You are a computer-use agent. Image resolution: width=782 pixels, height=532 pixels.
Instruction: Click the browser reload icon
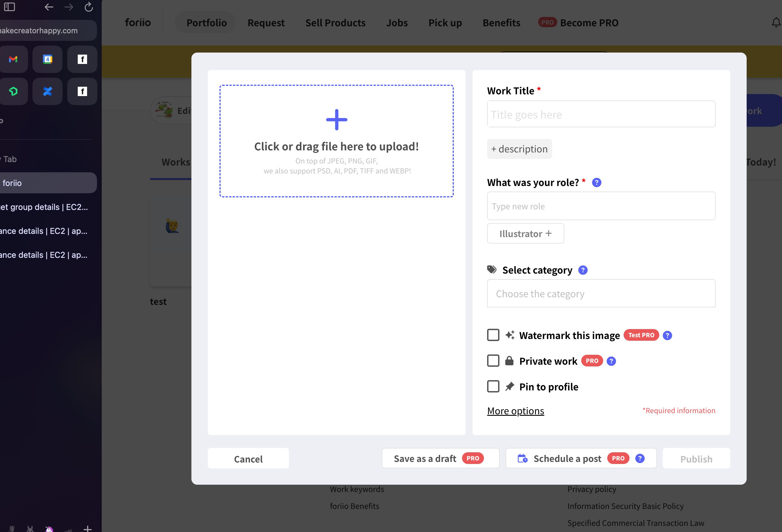tap(89, 7)
